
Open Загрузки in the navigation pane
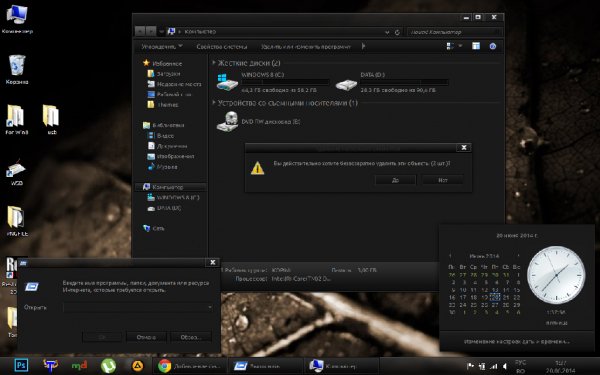point(168,73)
